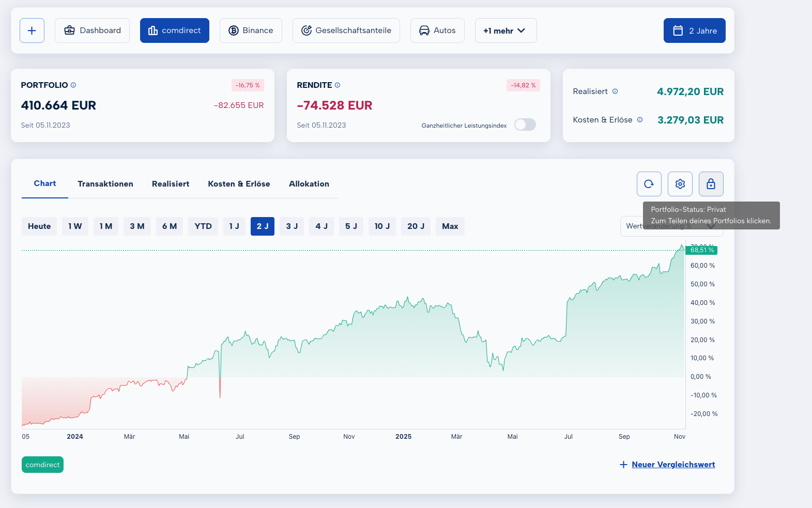812x508 pixels.
Task: Switch to the Transaktionen tab
Action: [x=105, y=184]
